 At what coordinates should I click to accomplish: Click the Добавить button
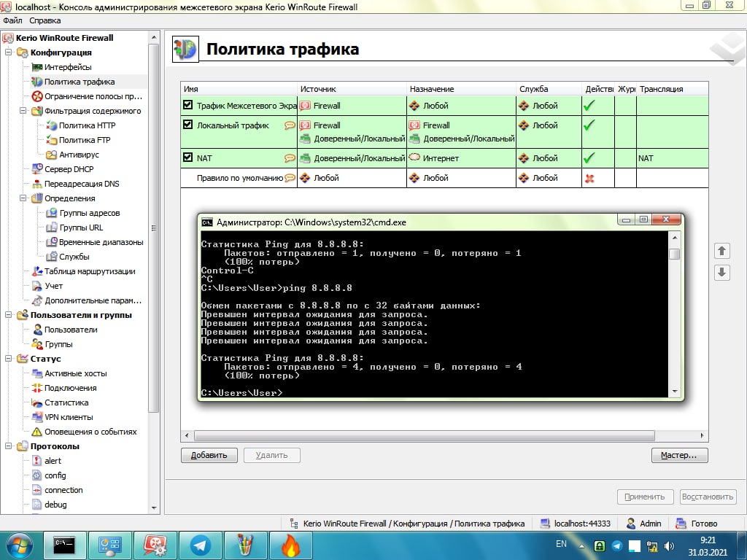pyautogui.click(x=209, y=455)
